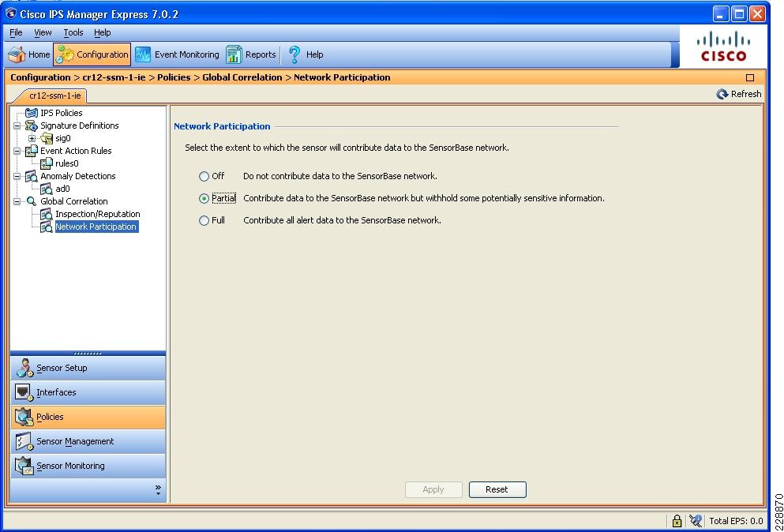The image size is (784, 532).
Task: Click the Refresh arrow icon
Action: coord(722,94)
